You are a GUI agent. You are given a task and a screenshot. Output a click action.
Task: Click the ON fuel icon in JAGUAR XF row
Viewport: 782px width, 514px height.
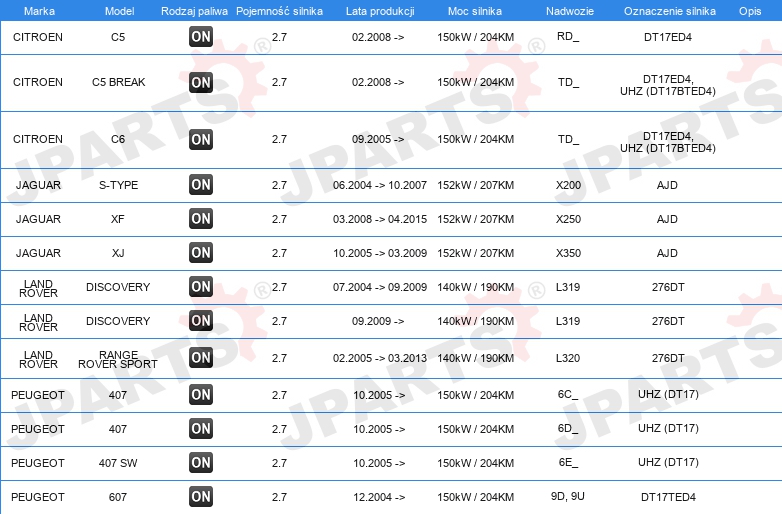pos(201,218)
